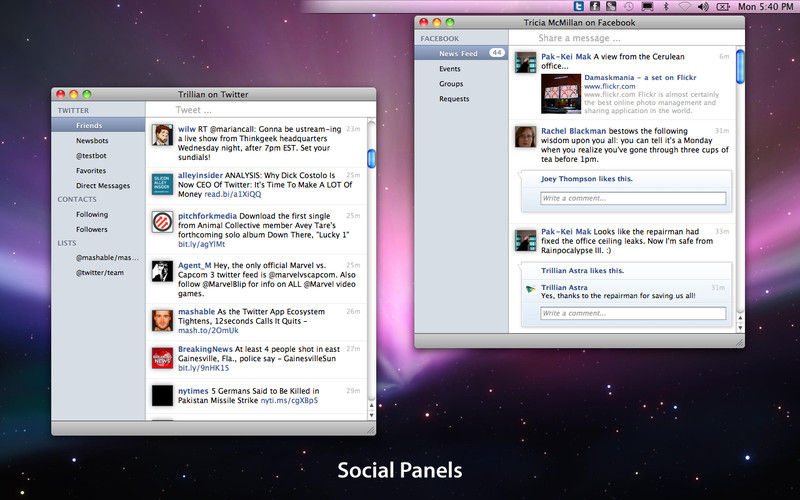
Task: Click the volume speaker menu bar icon
Action: 703,7
